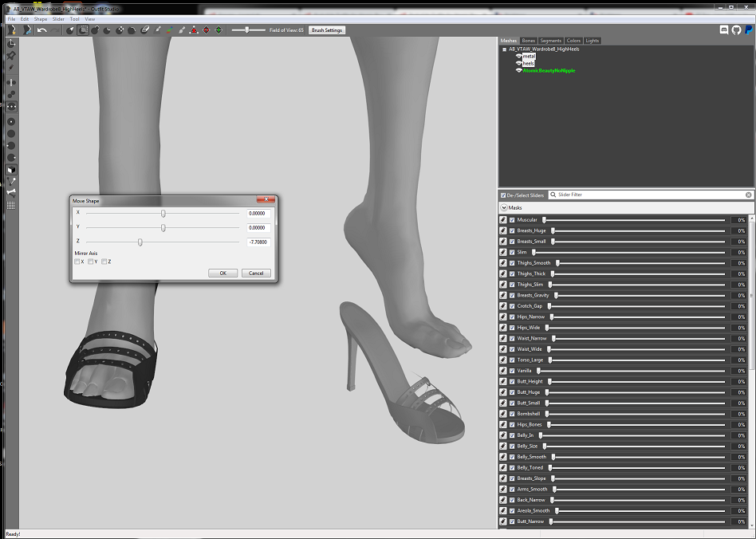
Task: Collapse the AB_VTAW_WardrobeB_HighHeels tree node
Action: click(504, 49)
